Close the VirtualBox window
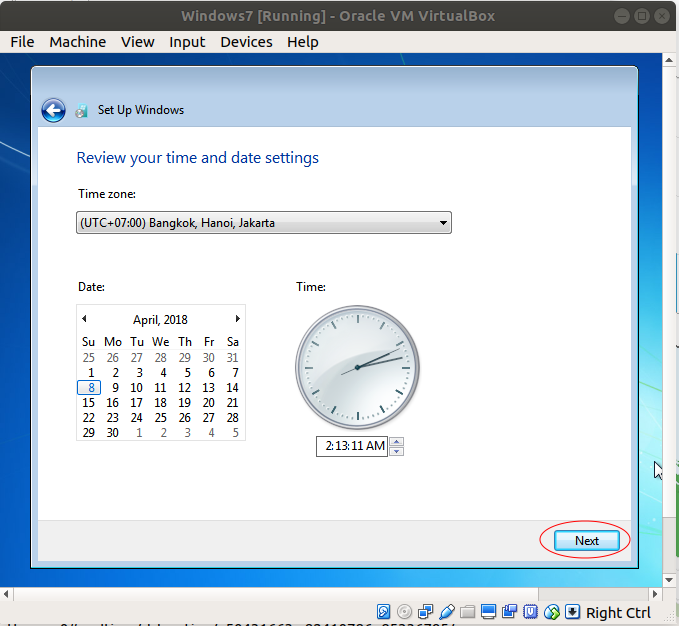 click(x=662, y=16)
